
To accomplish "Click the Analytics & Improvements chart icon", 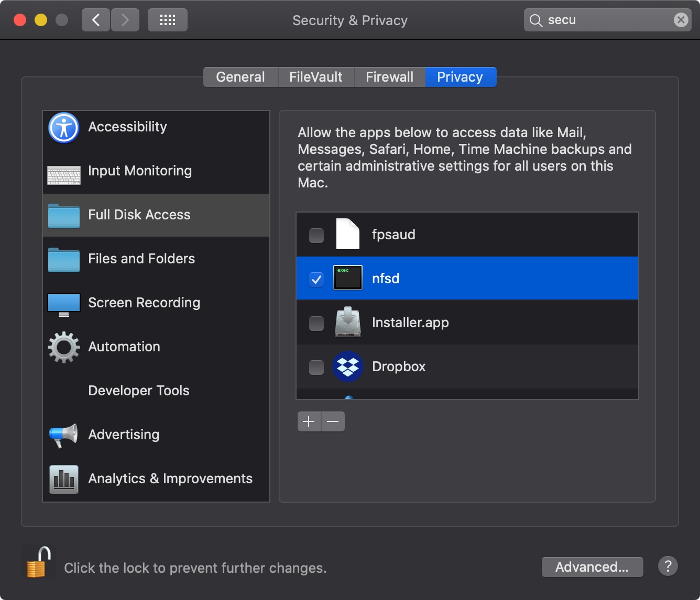I will [x=64, y=479].
